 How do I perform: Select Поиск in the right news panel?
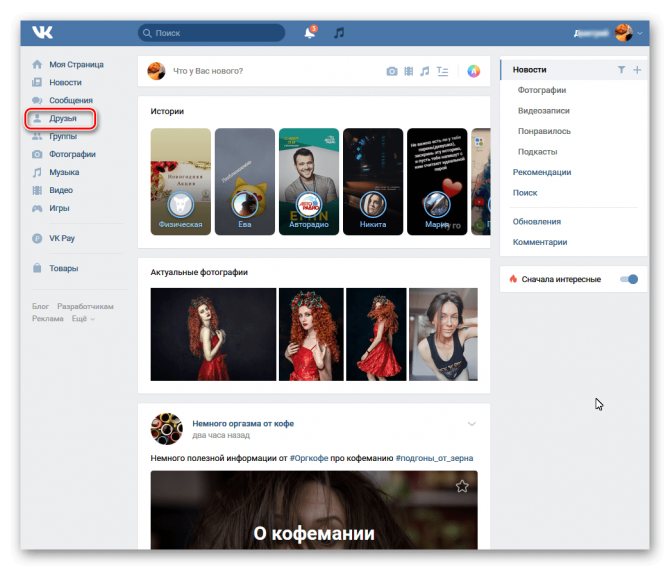[x=525, y=193]
